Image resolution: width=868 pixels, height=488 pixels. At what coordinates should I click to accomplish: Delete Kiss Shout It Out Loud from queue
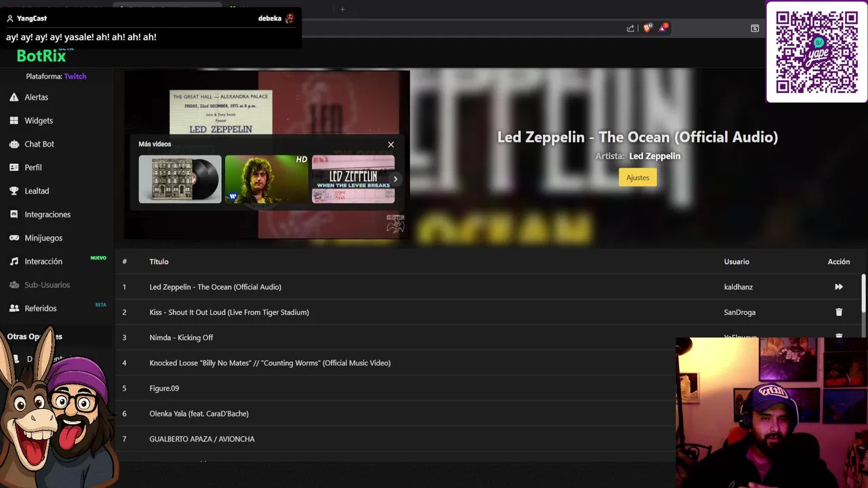pyautogui.click(x=839, y=312)
